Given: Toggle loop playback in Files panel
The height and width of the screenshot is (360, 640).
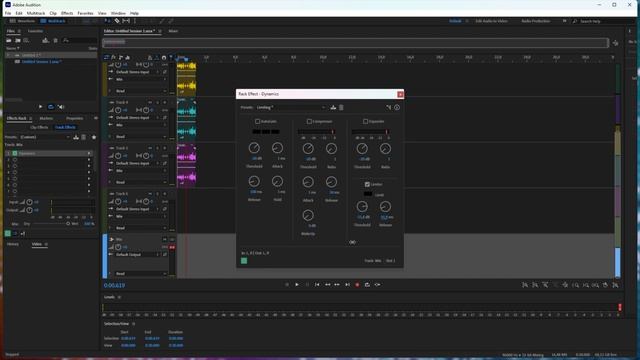Looking at the screenshot, I should click(x=51, y=107).
